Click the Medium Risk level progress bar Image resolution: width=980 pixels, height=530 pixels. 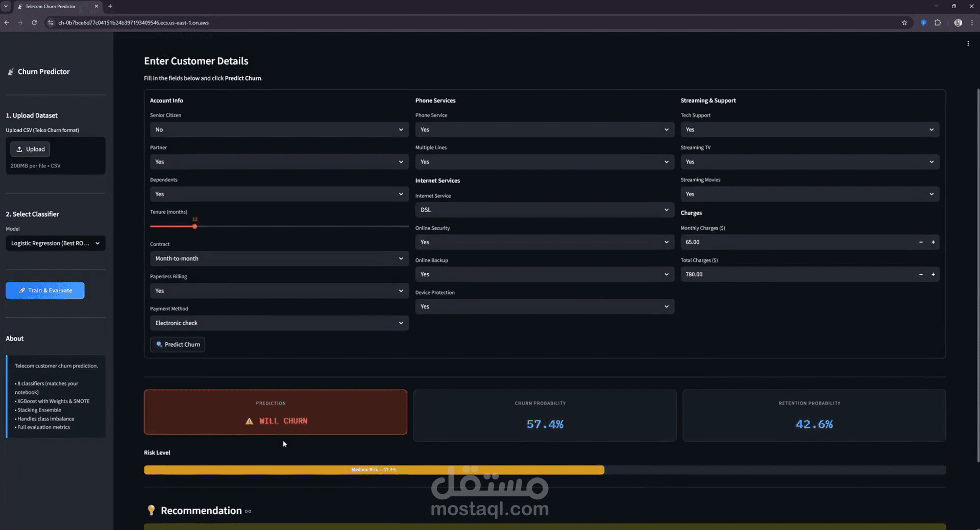(x=374, y=470)
